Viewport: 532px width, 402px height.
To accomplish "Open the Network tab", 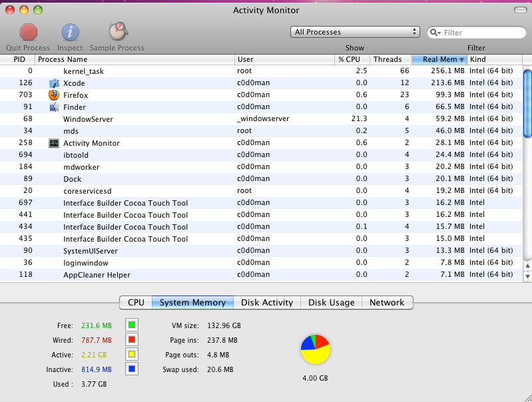I will [x=387, y=303].
